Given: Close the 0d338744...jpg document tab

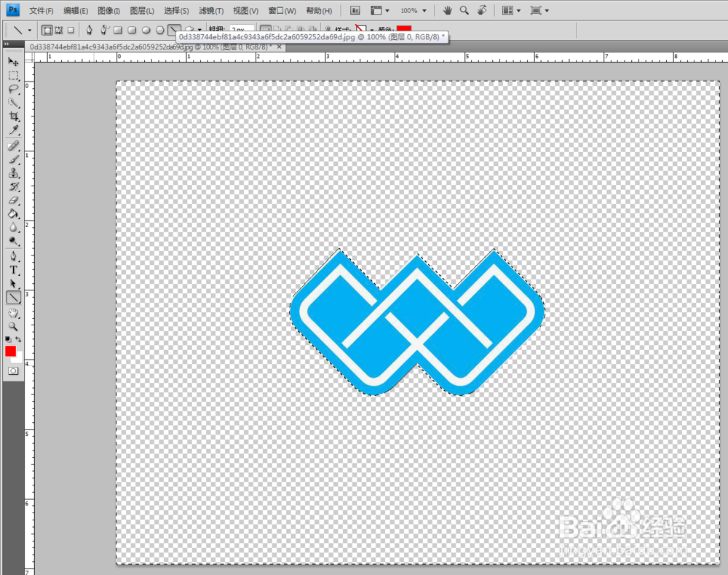Looking at the screenshot, I should [x=279, y=47].
